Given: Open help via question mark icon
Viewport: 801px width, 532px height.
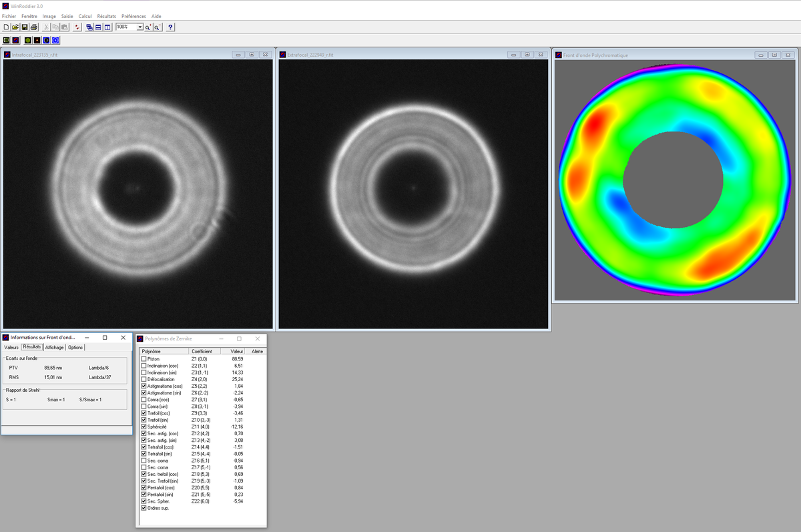Looking at the screenshot, I should click(170, 27).
